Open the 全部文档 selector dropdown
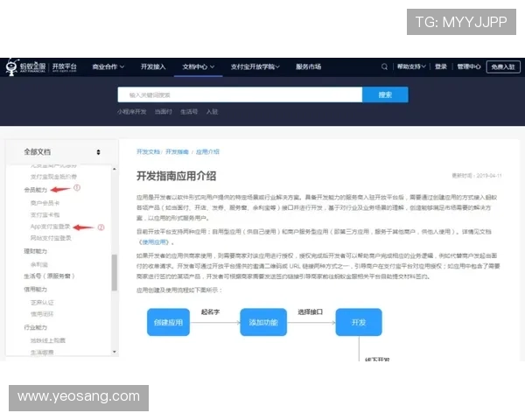The width and height of the screenshot is (525, 420). [62, 152]
